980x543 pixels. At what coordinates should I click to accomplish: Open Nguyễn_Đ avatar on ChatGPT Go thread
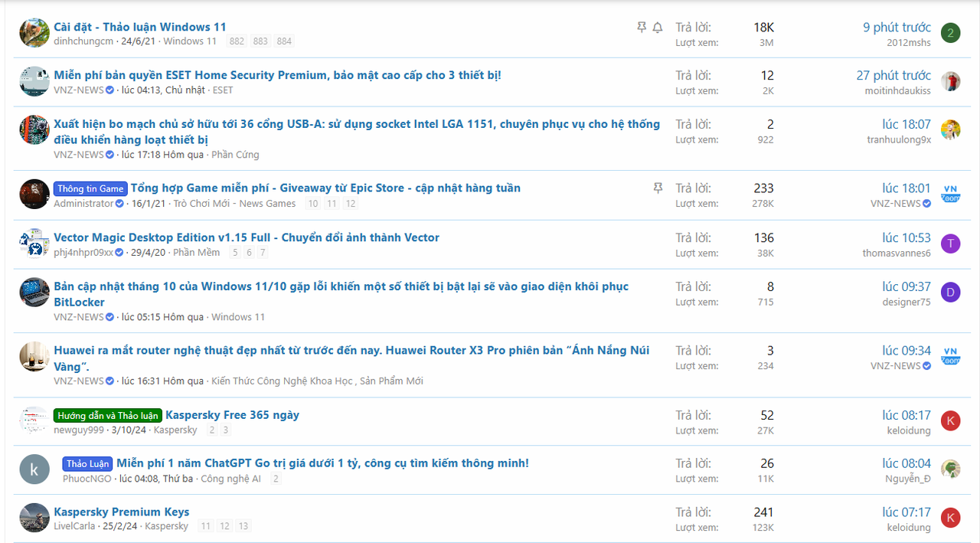(x=950, y=469)
